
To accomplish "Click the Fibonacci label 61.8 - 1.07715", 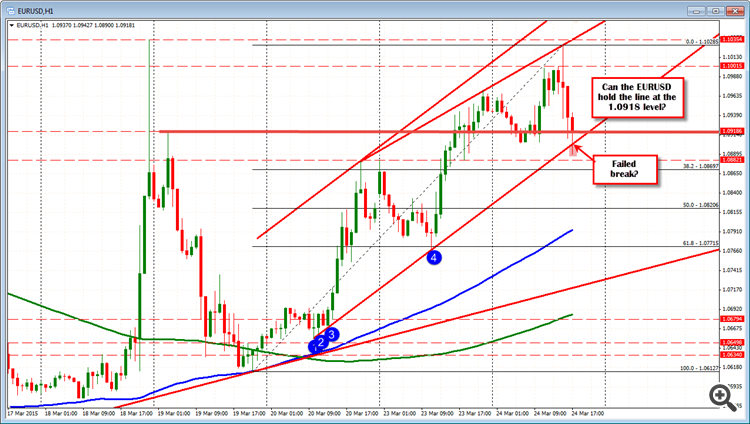I will [x=700, y=244].
